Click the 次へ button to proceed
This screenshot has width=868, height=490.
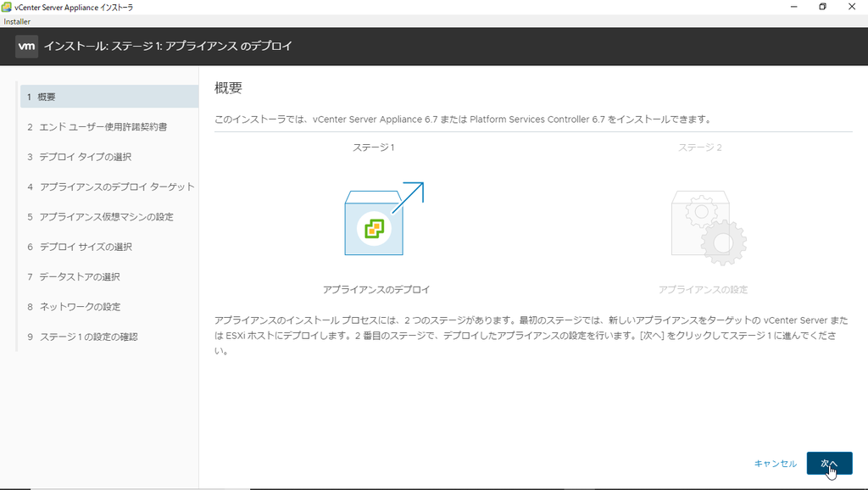[x=828, y=464]
